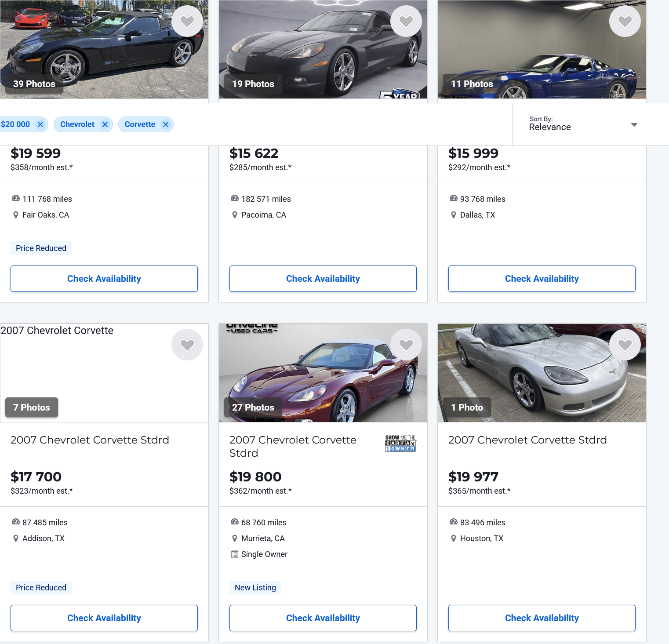Screen dimensions: 669x644
Task: Favorite the silver Houston Corvette
Action: tap(625, 345)
